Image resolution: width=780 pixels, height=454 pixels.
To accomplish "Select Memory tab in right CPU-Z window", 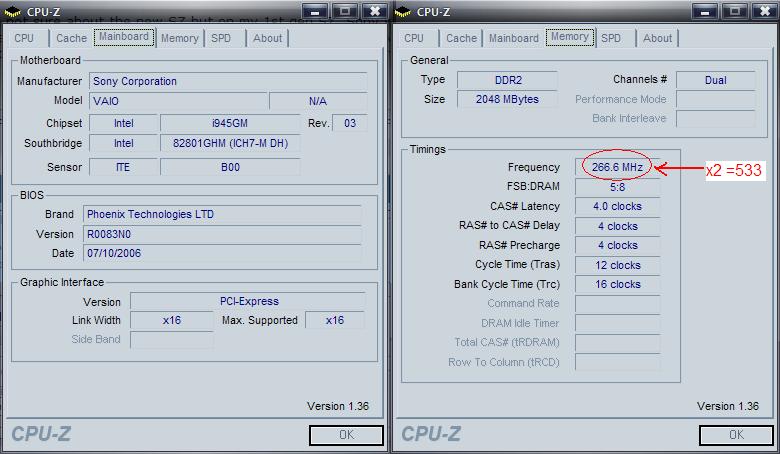I will [570, 37].
